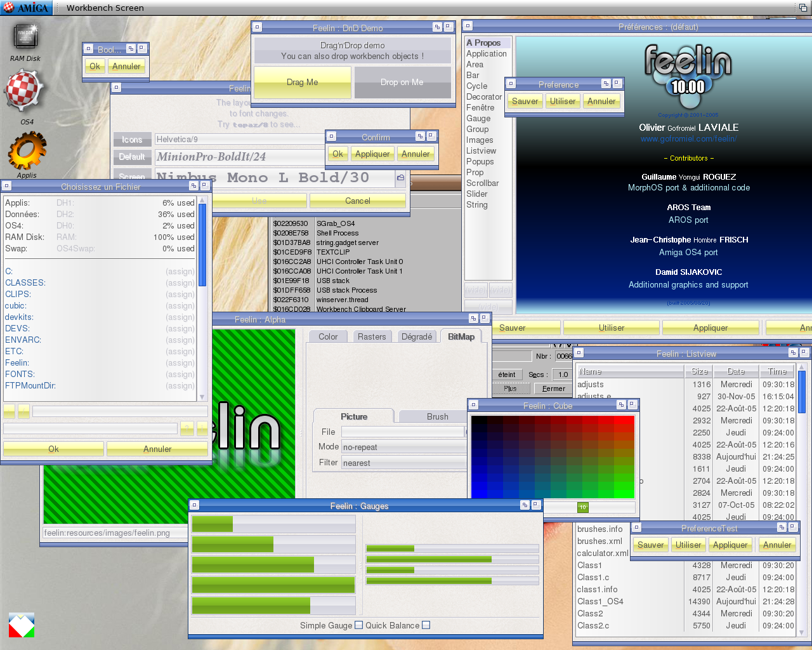Image resolution: width=812 pixels, height=650 pixels.
Task: Click the Fermer button
Action: 554,388
